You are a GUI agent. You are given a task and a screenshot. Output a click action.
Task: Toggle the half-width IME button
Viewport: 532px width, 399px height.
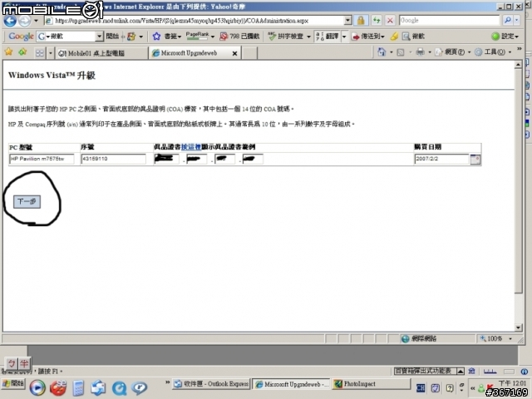24,364
